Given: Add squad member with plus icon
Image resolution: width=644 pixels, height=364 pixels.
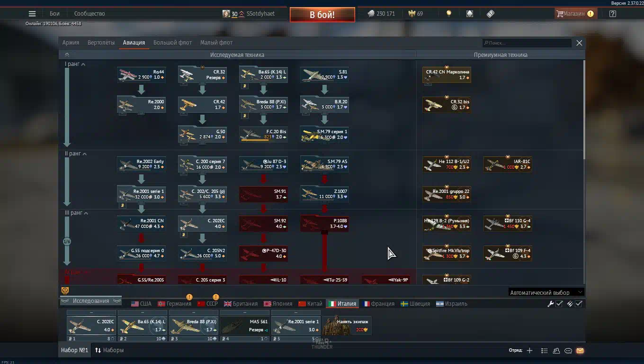Looking at the screenshot, I should [x=529, y=351].
